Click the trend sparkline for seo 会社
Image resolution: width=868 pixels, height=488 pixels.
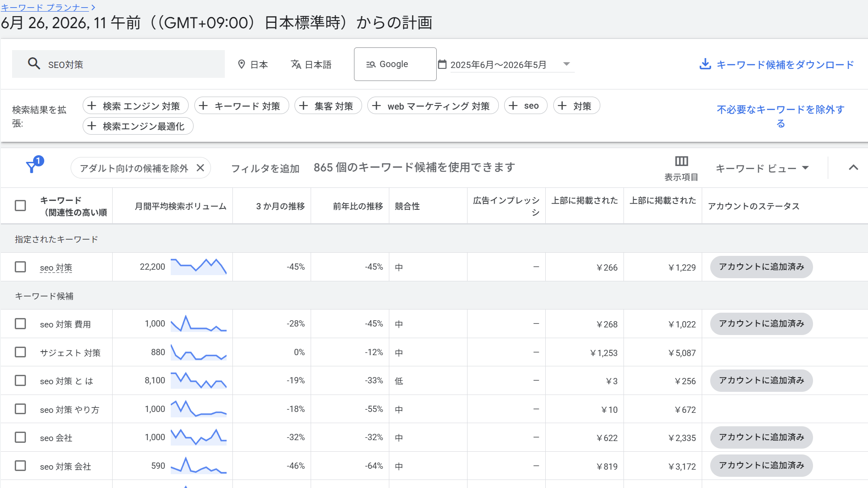(198, 437)
